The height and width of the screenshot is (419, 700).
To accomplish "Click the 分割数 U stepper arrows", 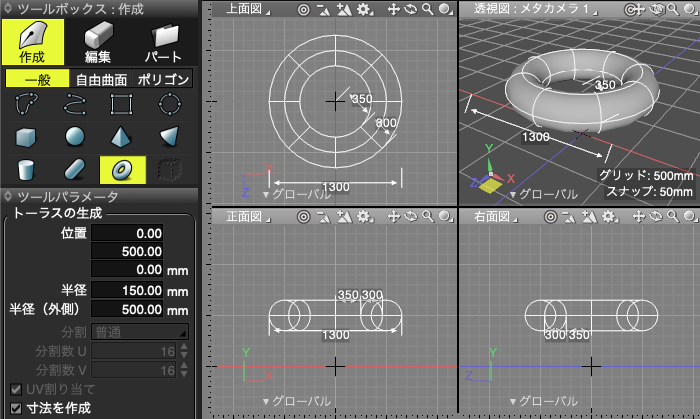I will (184, 351).
